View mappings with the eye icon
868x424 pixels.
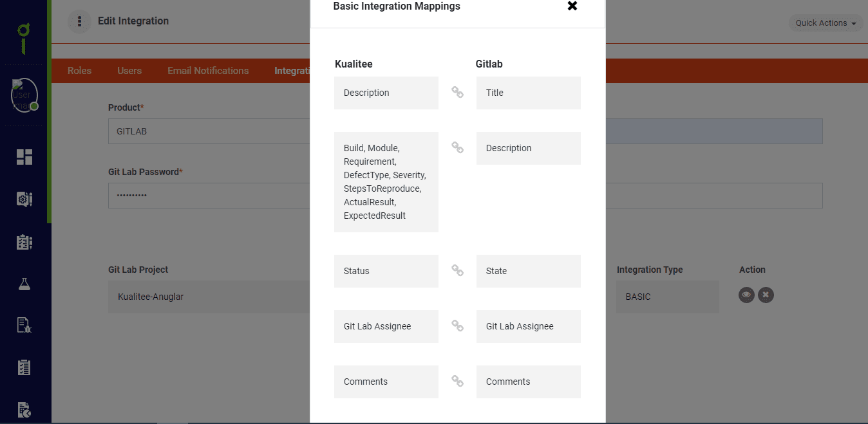coord(746,295)
